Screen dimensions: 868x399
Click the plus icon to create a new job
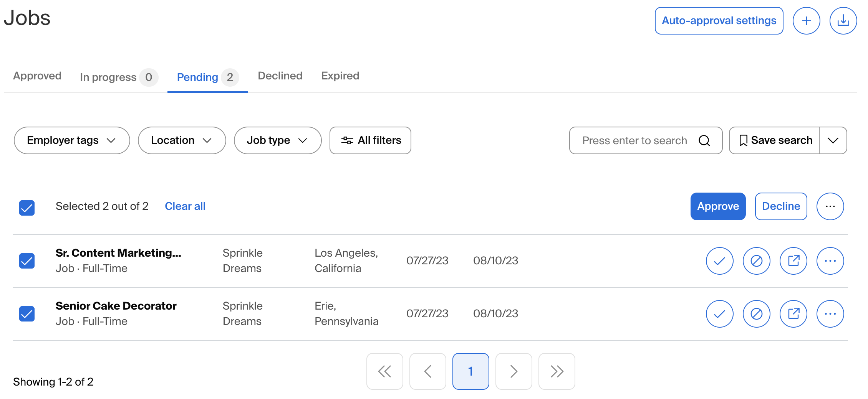coord(807,21)
